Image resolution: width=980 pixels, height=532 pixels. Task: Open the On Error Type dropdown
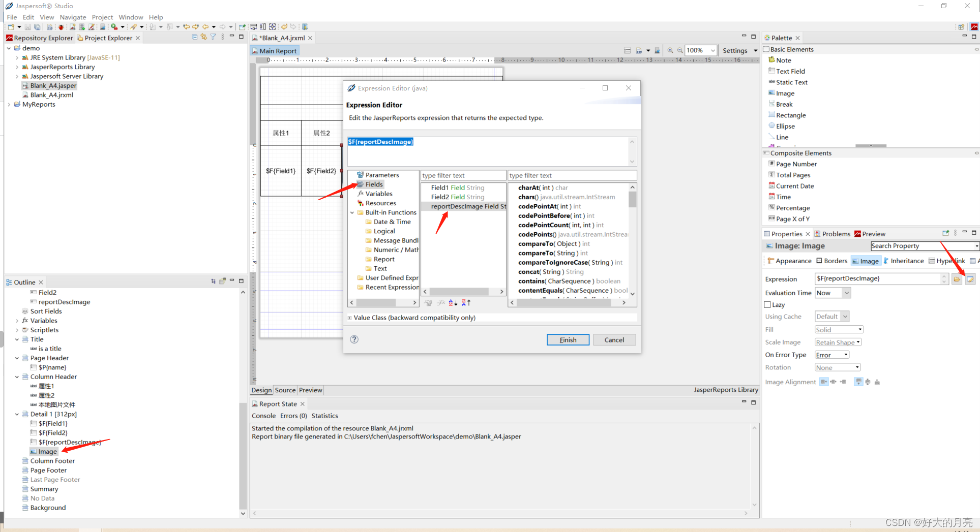[x=832, y=355]
